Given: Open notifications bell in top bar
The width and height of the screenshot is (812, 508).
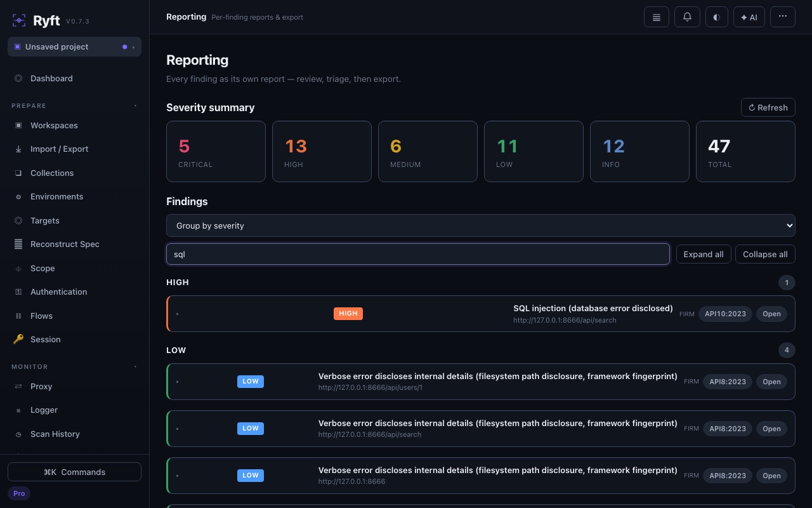Looking at the screenshot, I should tap(687, 17).
